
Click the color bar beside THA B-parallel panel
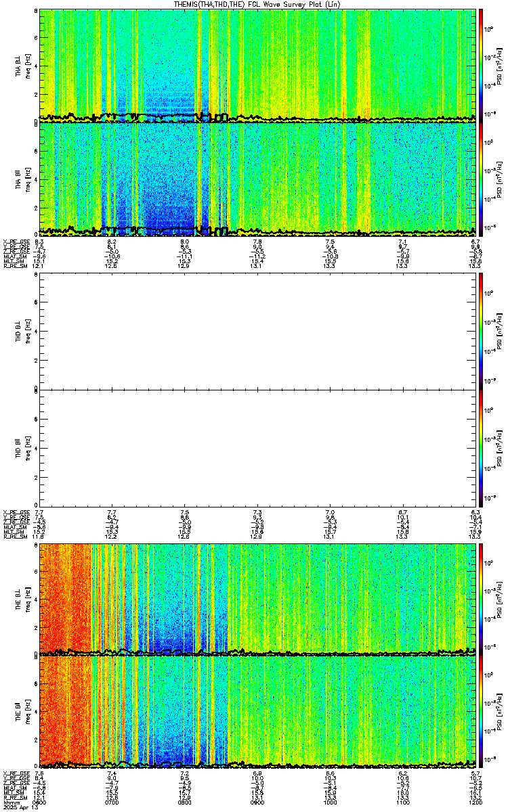point(481,179)
